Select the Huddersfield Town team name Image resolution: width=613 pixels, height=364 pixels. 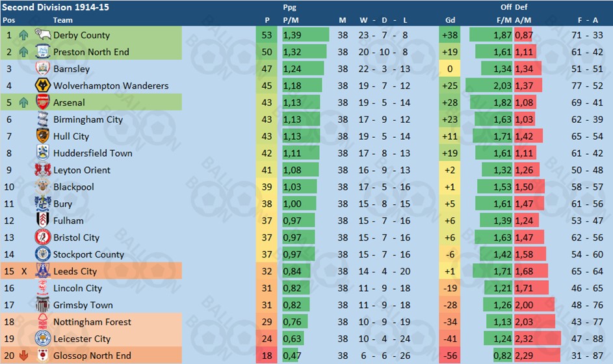click(93, 153)
